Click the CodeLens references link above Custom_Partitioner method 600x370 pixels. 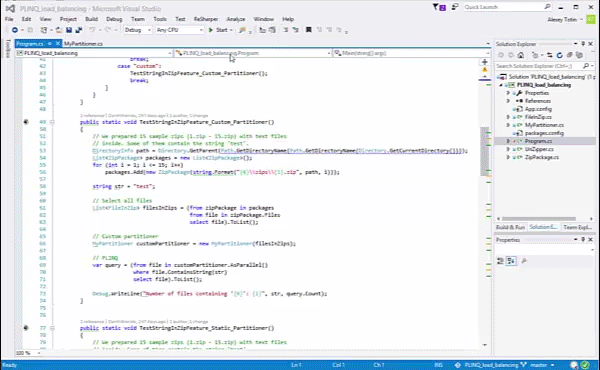click(92, 115)
